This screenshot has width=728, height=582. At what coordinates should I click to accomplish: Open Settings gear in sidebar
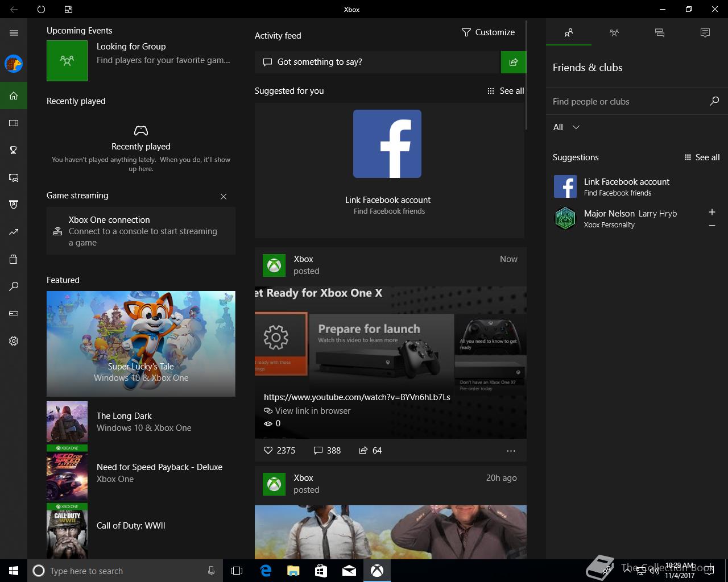click(14, 341)
